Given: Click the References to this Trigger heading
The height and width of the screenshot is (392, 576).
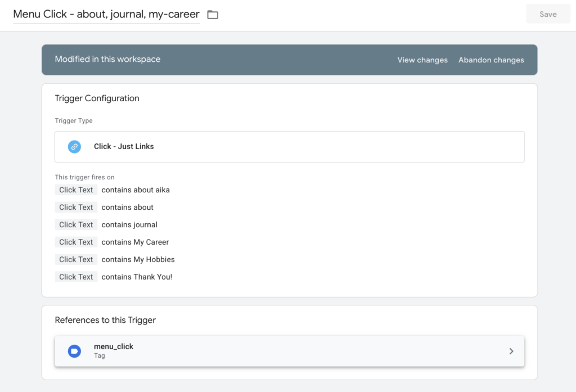Looking at the screenshot, I should (x=105, y=320).
